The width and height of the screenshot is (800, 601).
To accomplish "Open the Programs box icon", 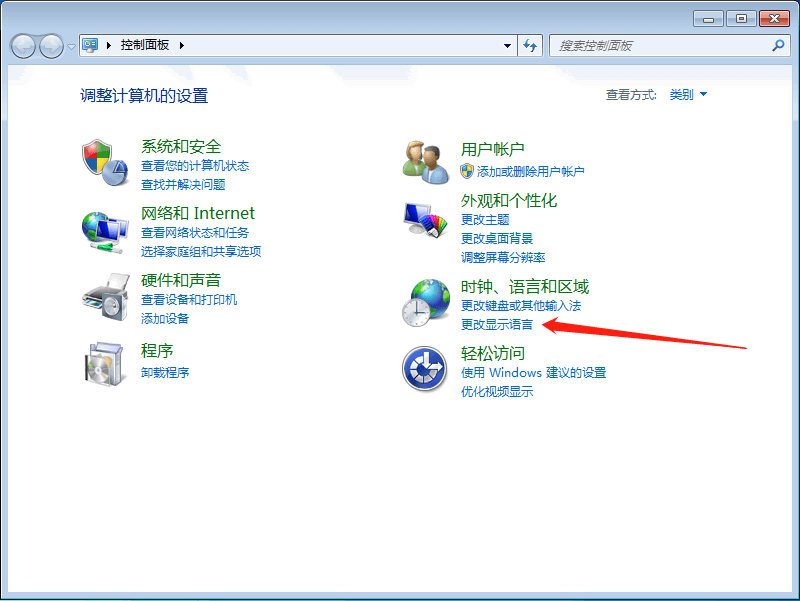I will [105, 363].
